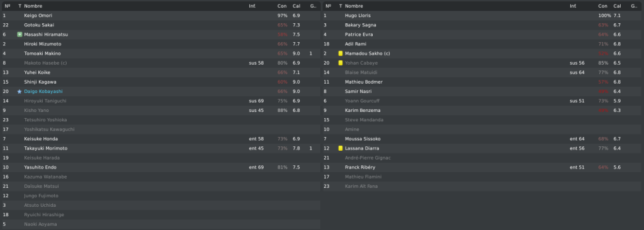Viewport: 644px width, 230px height.
Task: Click the green injury icon beside Masashi Hiramatsu
Action: pyautogui.click(x=20, y=35)
